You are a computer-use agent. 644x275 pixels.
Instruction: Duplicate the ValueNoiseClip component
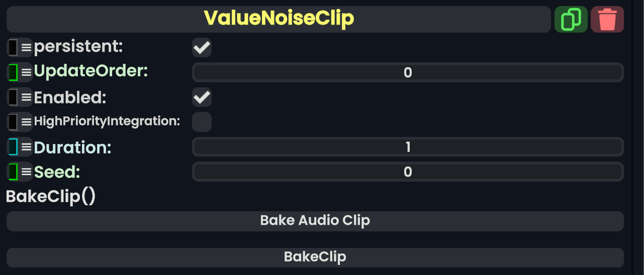pos(571,20)
